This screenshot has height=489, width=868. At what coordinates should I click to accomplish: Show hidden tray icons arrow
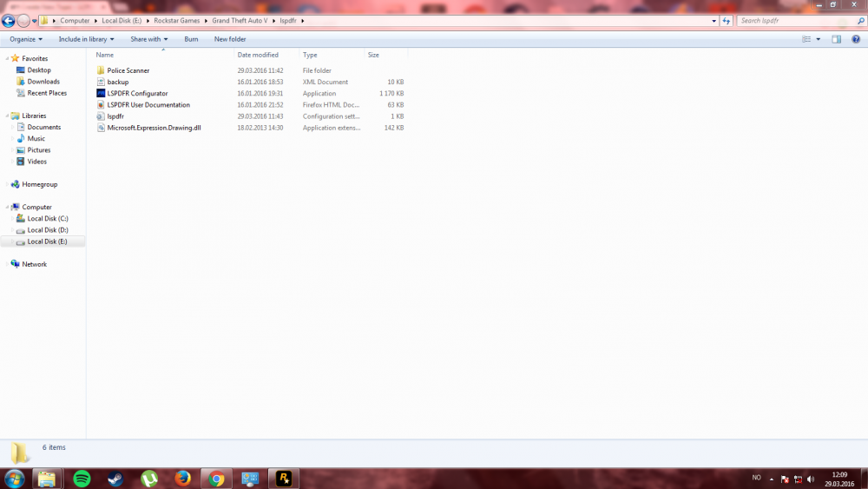(771, 479)
